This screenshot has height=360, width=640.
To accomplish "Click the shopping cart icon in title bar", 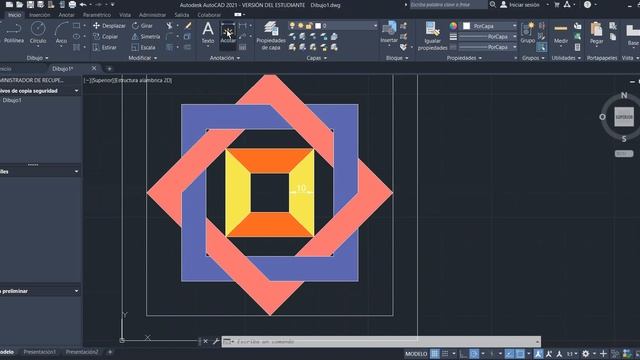I will pyautogui.click(x=557, y=4).
